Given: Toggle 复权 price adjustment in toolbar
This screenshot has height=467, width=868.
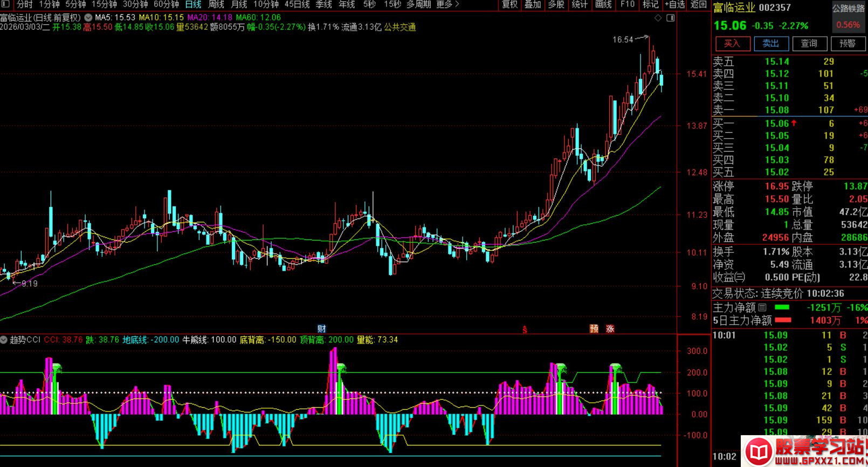Looking at the screenshot, I should (x=509, y=4).
